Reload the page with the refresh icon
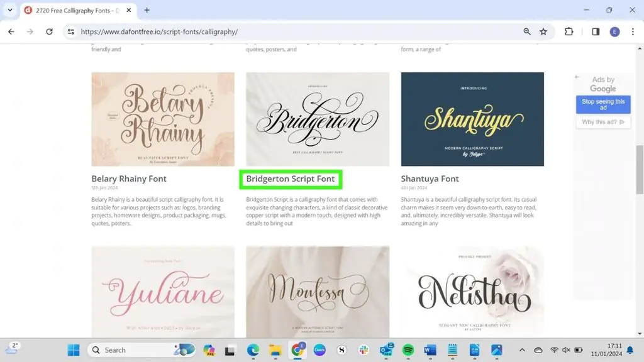 click(49, 31)
